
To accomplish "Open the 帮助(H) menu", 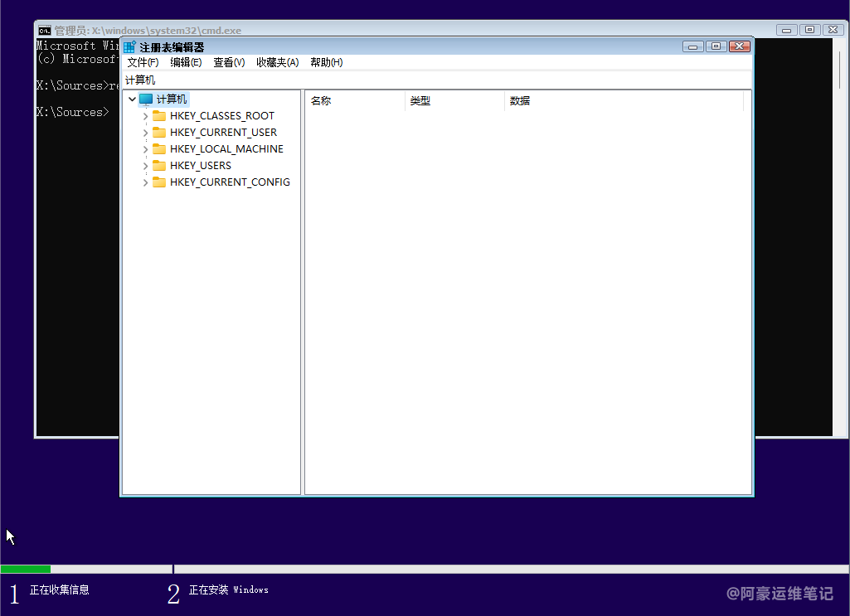I will point(326,62).
